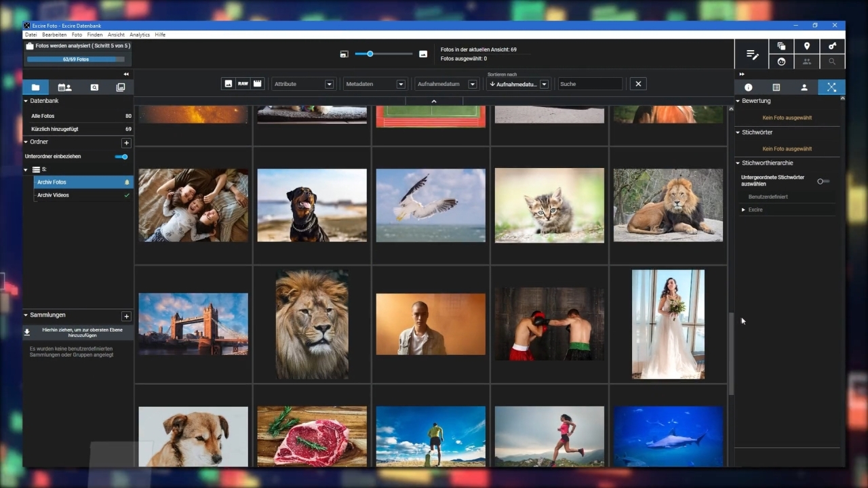Click the map location pin icon
This screenshot has height=488, width=868.
(x=807, y=46)
